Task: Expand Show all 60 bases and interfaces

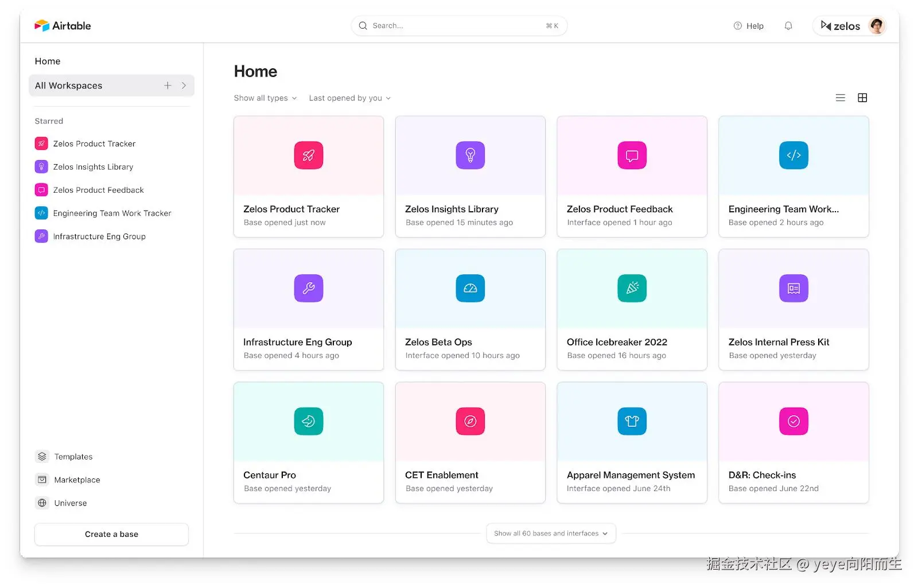Action: click(x=551, y=534)
